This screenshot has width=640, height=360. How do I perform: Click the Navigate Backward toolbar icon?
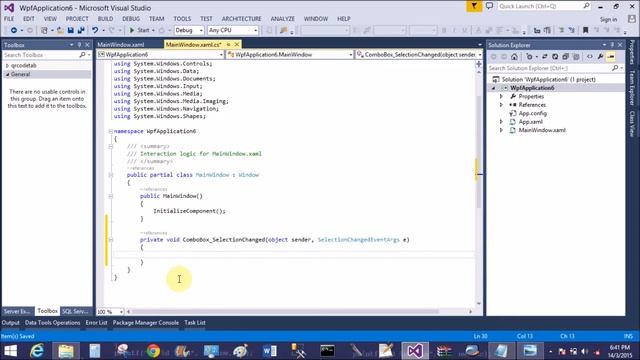pos(14,30)
